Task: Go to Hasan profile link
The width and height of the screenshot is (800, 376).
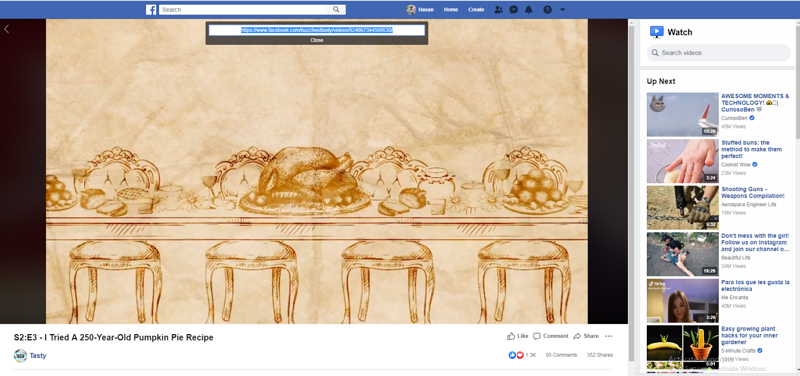Action: [x=426, y=10]
